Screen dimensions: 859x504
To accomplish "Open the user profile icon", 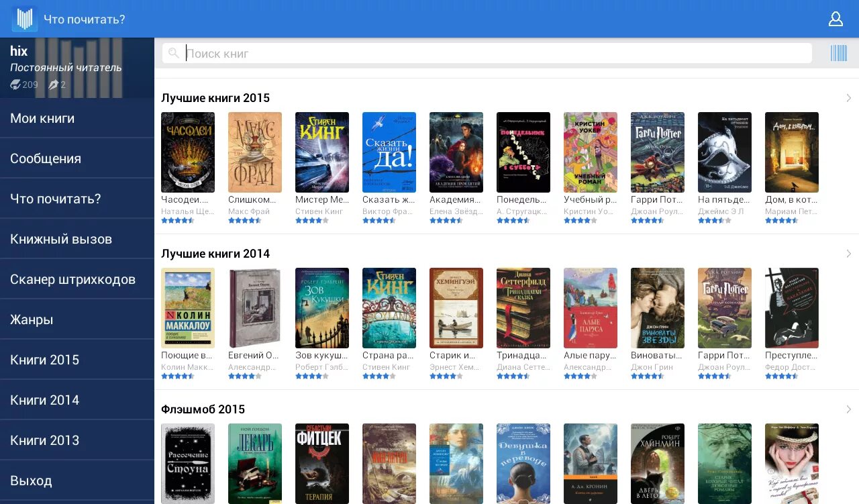I will click(x=836, y=19).
